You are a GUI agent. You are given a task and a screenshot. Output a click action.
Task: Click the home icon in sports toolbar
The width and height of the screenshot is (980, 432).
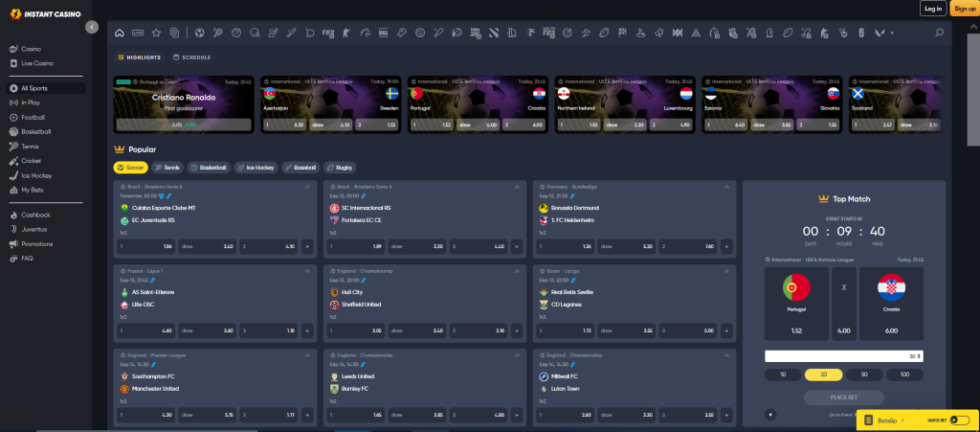tap(120, 33)
